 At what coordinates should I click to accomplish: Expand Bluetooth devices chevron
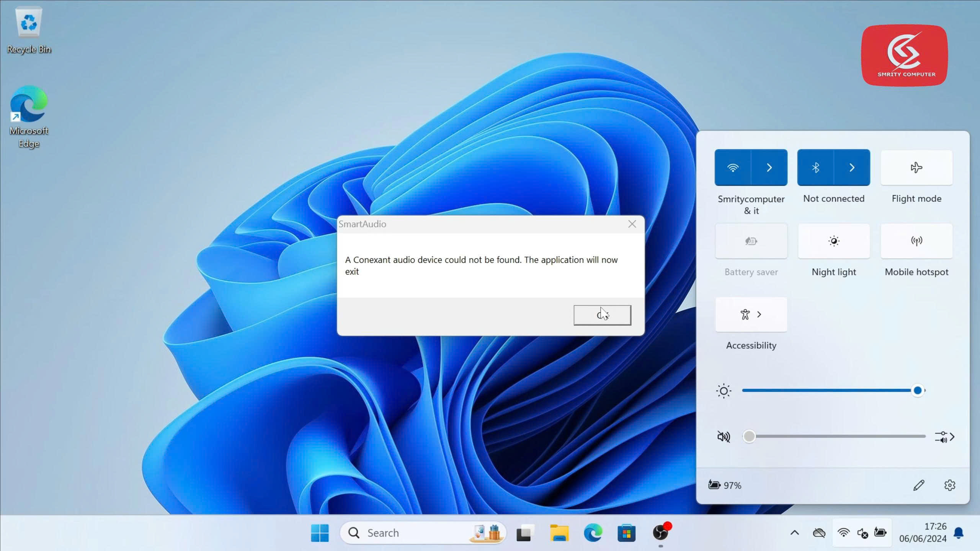(852, 168)
